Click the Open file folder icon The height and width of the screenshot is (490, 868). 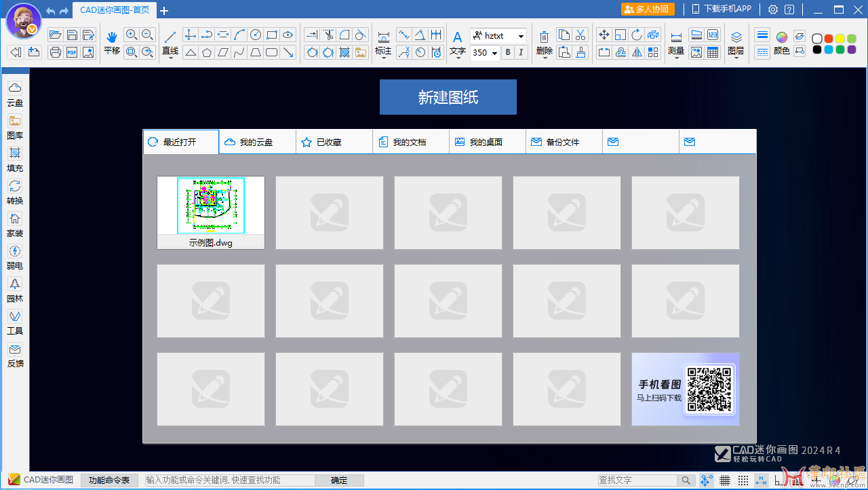pos(56,35)
